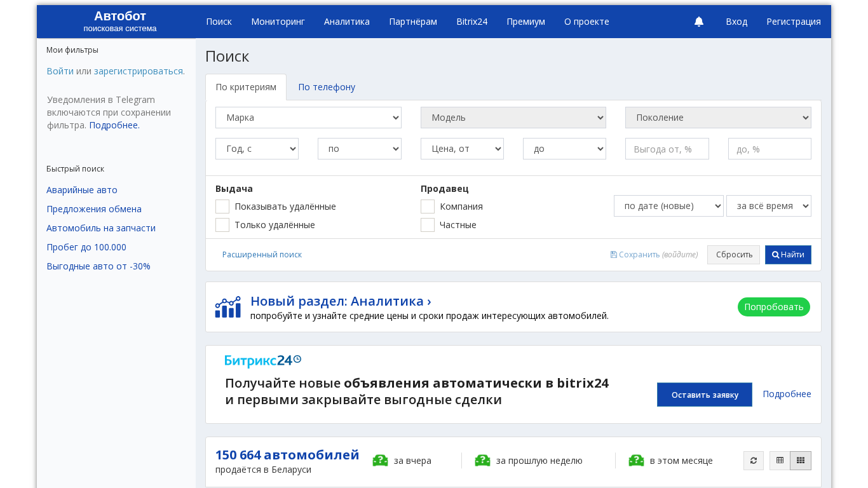Click car icon beside 'в этом месяце'
The width and height of the screenshot is (868, 488).
[636, 461]
